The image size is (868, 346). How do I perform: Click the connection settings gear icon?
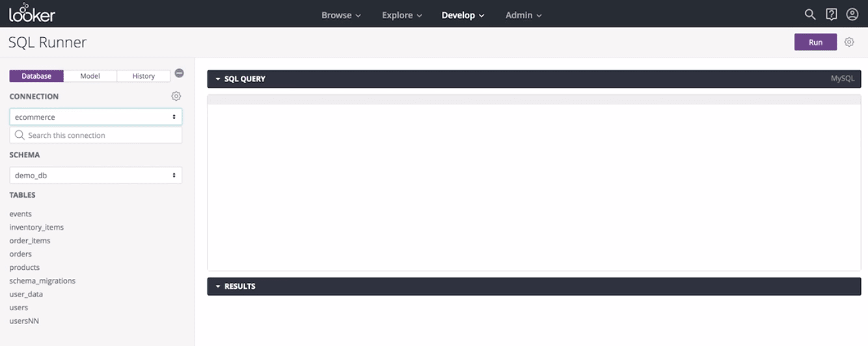pyautogui.click(x=176, y=96)
